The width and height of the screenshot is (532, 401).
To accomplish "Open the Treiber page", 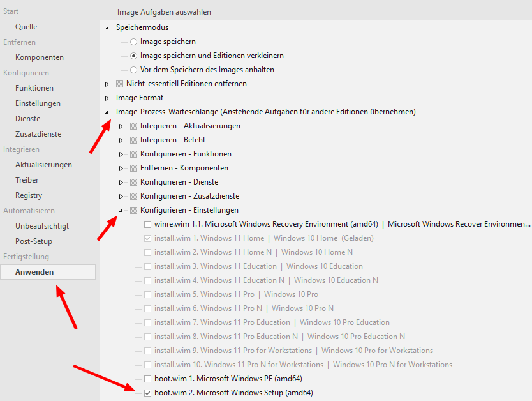I will (x=27, y=180).
